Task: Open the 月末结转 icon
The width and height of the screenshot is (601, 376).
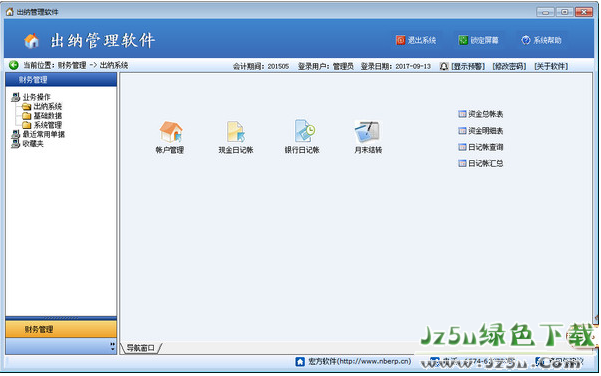Action: tap(367, 132)
